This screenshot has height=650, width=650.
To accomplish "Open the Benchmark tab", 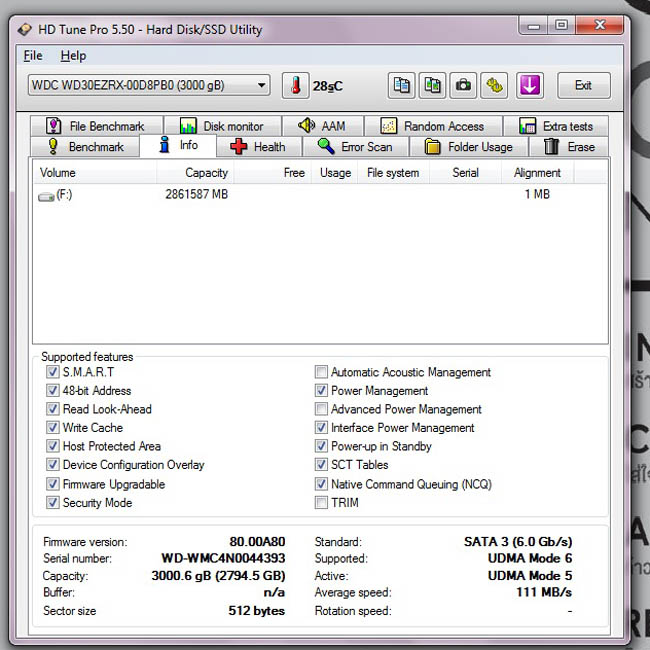I will [x=85, y=147].
